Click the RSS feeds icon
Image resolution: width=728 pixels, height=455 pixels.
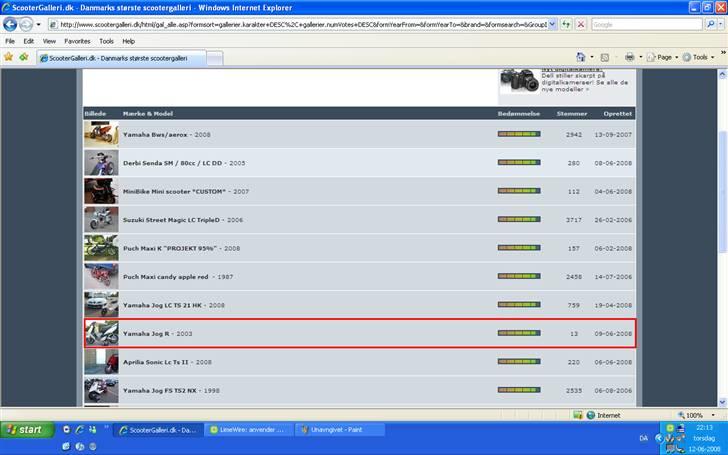pos(605,58)
